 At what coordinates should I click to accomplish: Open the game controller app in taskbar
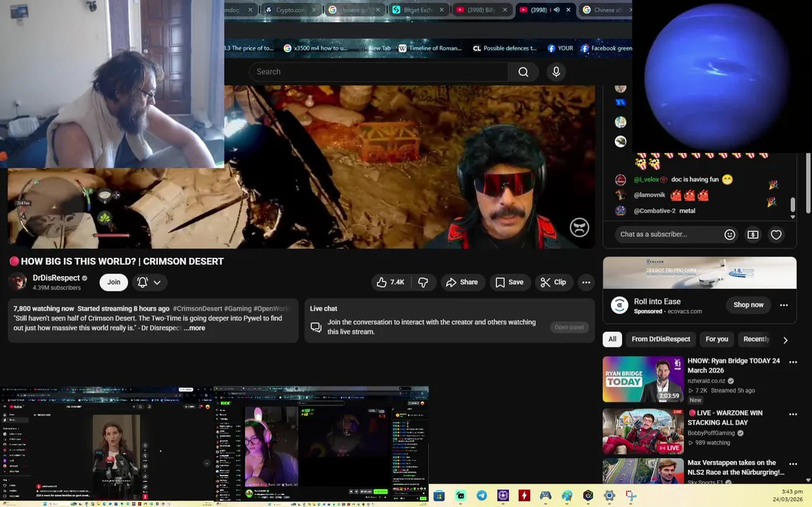tap(545, 496)
